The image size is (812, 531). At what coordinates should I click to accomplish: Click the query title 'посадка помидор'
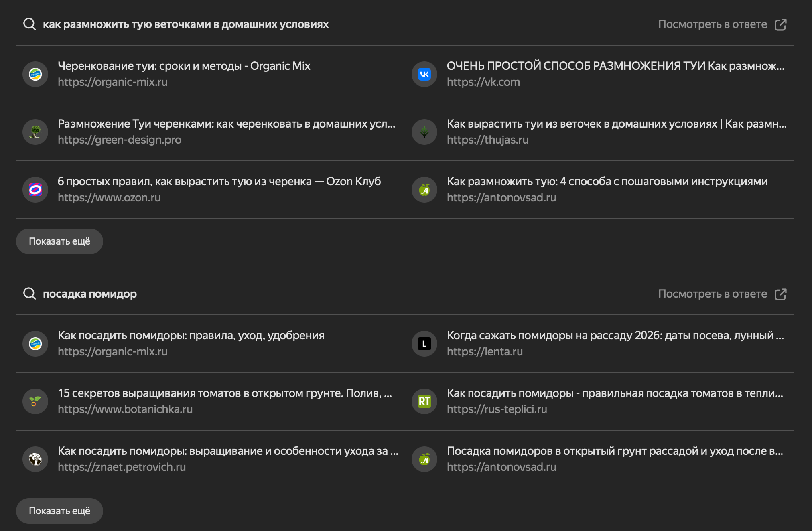(x=90, y=294)
